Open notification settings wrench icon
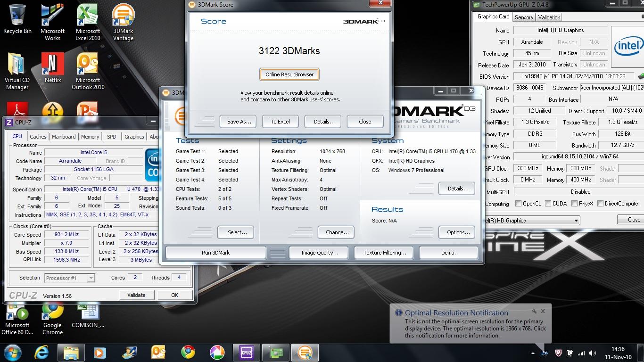Viewport: 644px width, 362px height. [x=534, y=311]
